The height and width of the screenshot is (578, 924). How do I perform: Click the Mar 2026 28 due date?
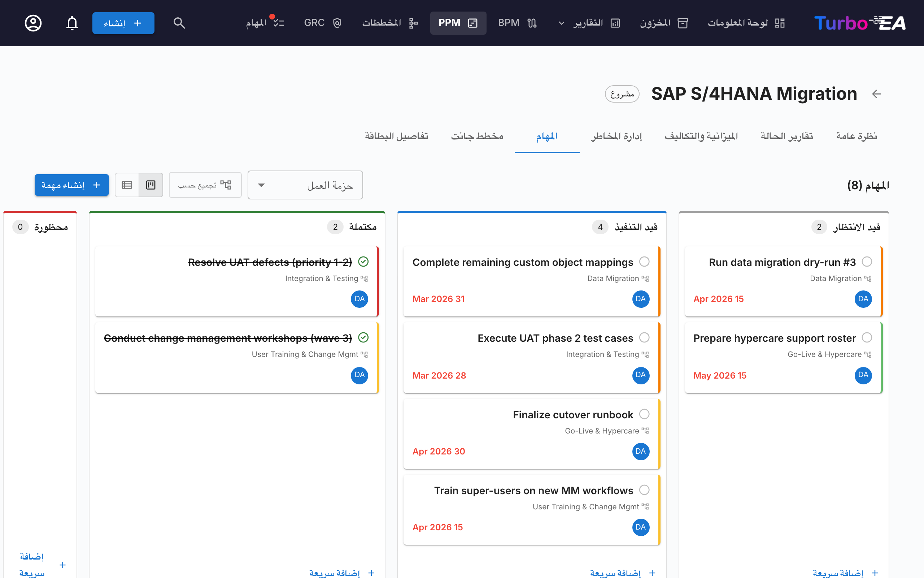[x=439, y=375]
